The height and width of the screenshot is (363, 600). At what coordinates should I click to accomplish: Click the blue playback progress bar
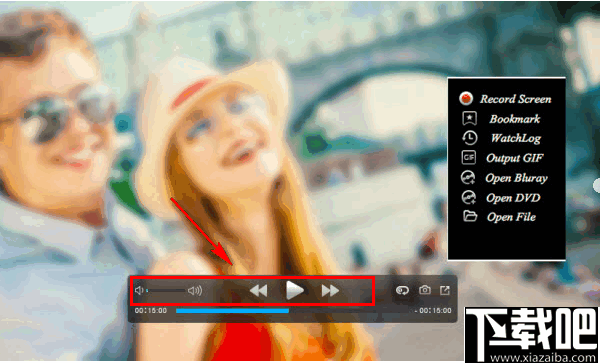(x=232, y=311)
